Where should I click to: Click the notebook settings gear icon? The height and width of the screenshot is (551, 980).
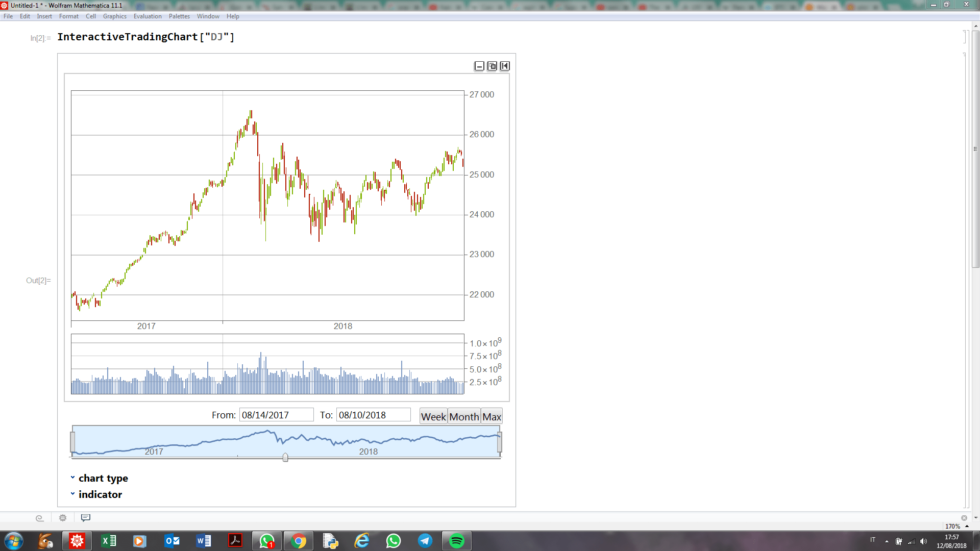pos(63,518)
